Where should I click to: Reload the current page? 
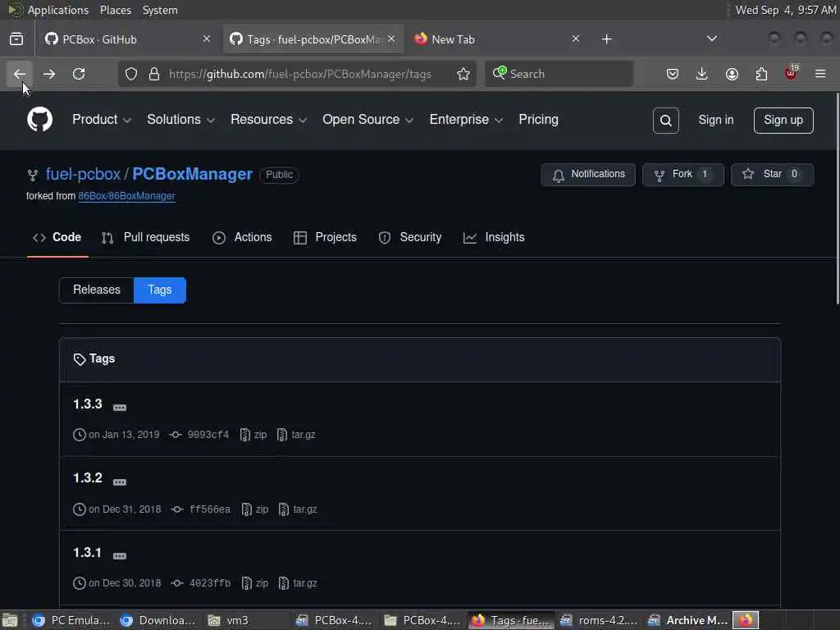(79, 74)
